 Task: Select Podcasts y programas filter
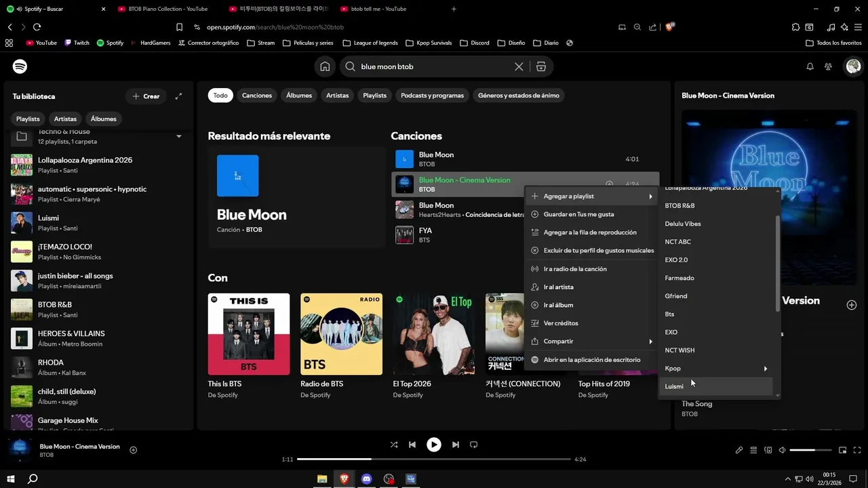click(432, 96)
